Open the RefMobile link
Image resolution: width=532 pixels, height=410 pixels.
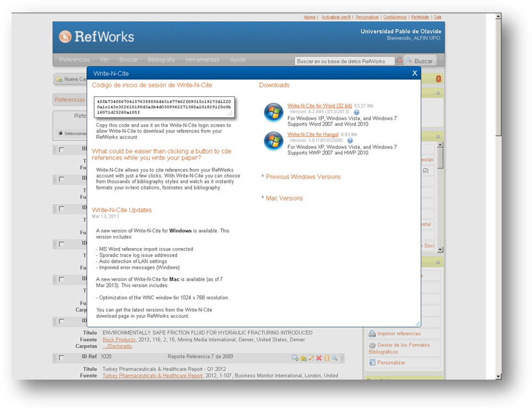(x=420, y=17)
